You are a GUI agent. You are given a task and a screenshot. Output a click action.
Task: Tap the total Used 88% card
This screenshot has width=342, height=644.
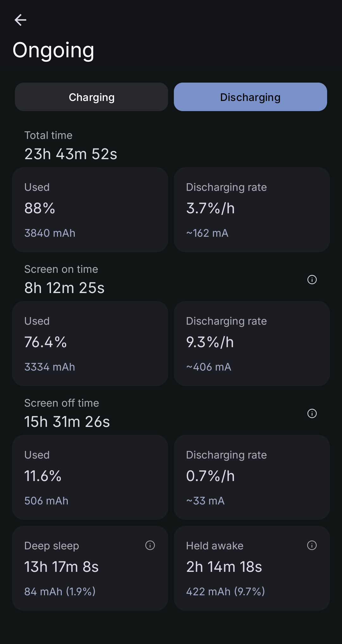90,209
